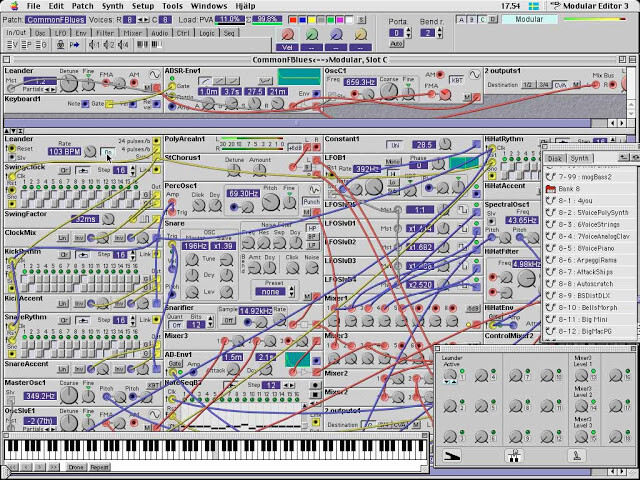The height and width of the screenshot is (480, 640).
Task: Click the first keyboard split toolbar icon
Action: (142, 44)
